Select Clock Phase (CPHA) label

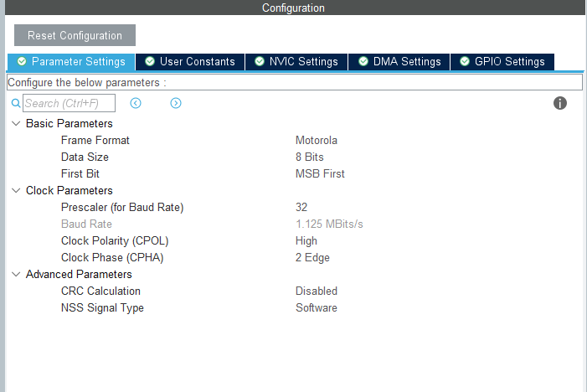click(112, 258)
